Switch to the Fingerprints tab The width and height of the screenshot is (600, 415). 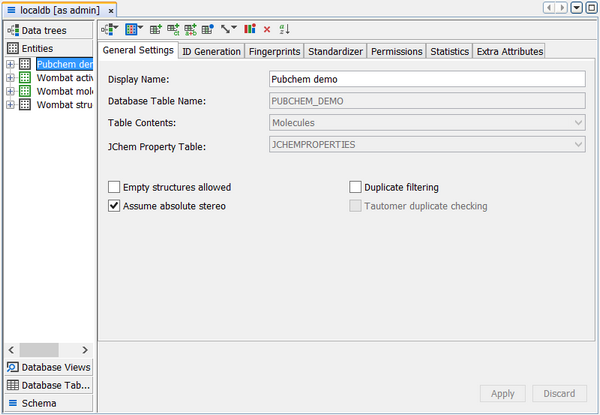tap(274, 51)
